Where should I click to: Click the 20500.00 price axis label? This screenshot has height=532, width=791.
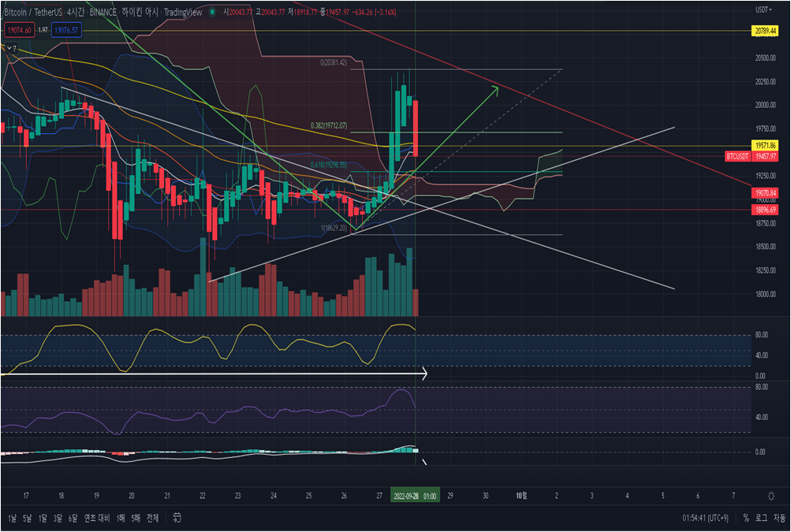(765, 58)
